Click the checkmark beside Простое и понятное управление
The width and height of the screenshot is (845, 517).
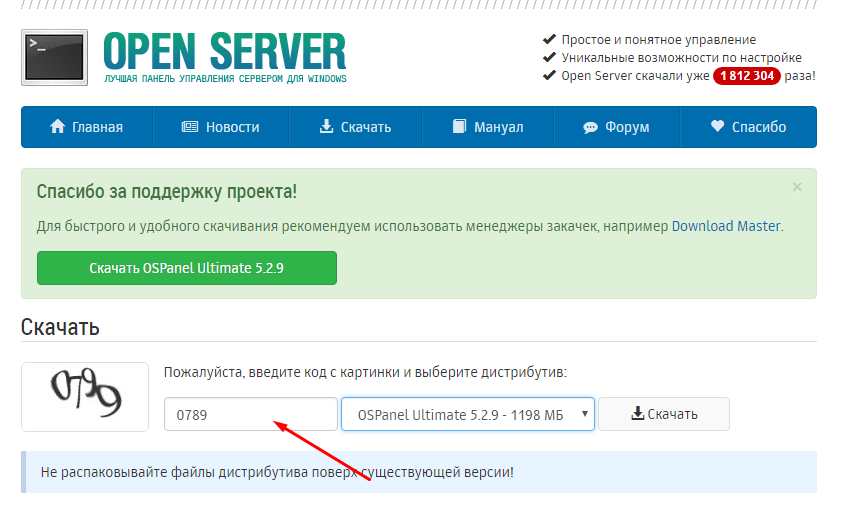tap(549, 39)
